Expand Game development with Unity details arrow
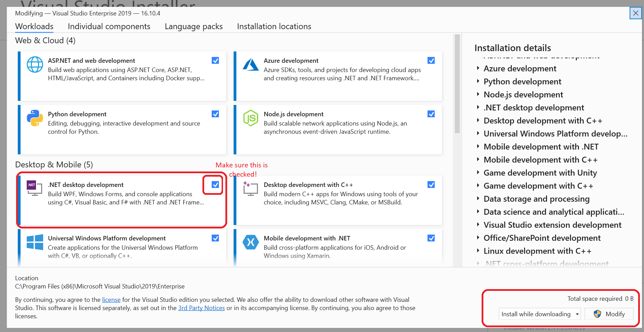Screen dimensions: 644x332 click(x=478, y=173)
